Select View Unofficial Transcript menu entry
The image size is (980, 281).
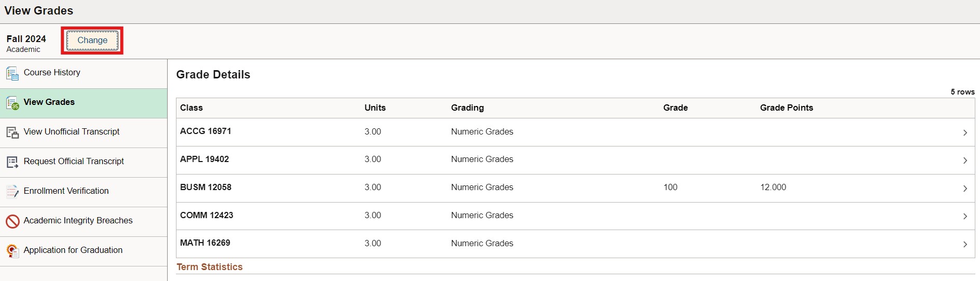pos(72,132)
